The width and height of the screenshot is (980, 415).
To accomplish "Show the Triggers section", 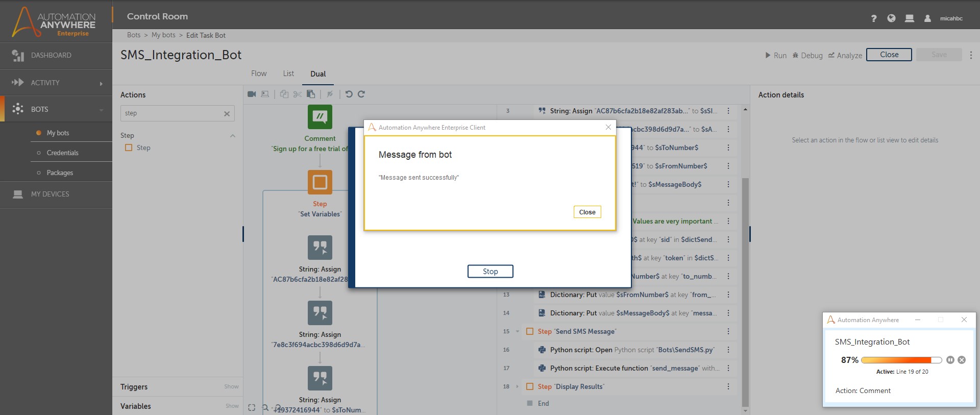I will (x=231, y=386).
